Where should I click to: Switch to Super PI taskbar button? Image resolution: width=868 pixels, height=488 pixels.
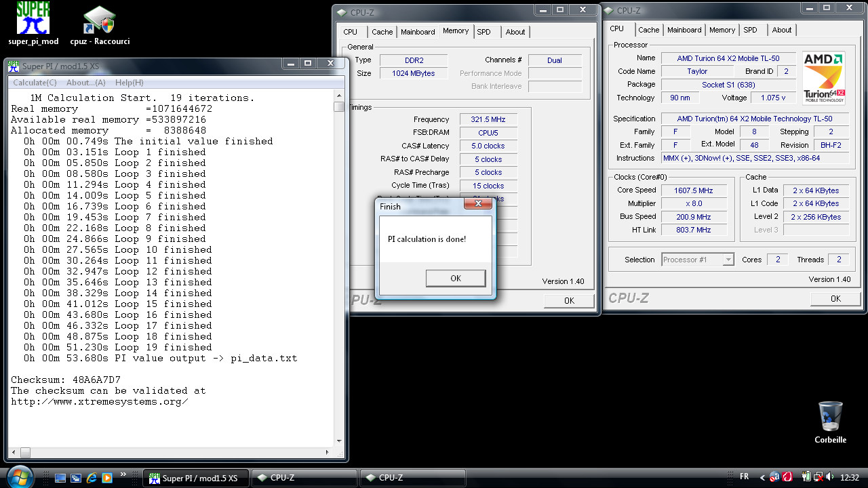[197, 478]
